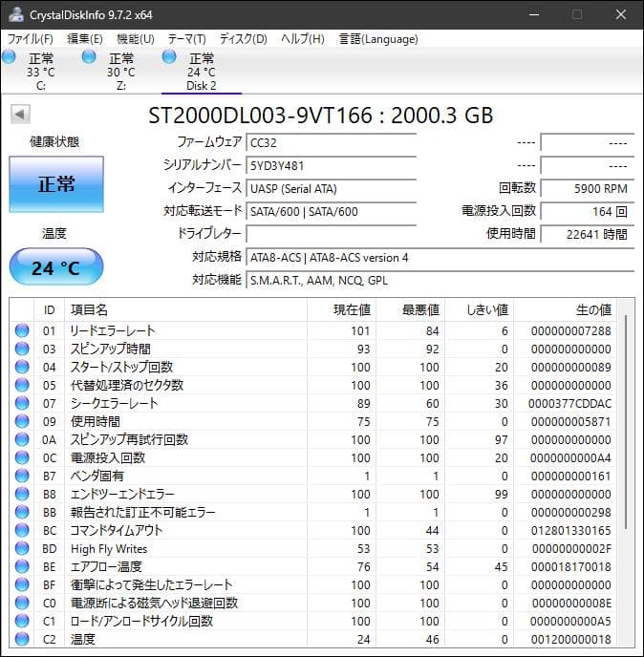Click the 生の値 column header

click(566, 310)
